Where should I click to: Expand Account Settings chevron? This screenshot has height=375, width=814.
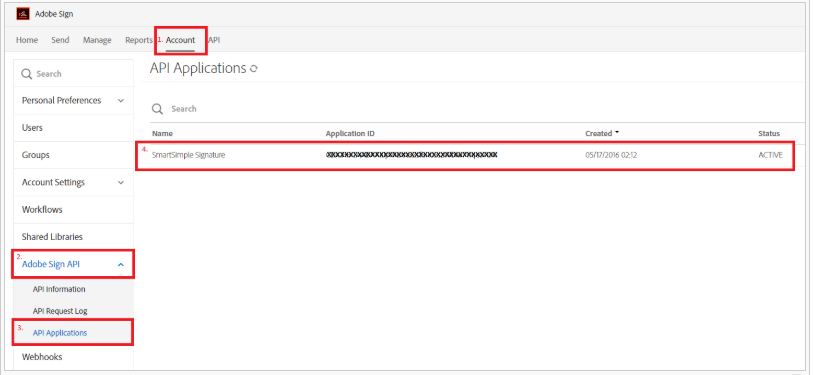[x=121, y=183]
